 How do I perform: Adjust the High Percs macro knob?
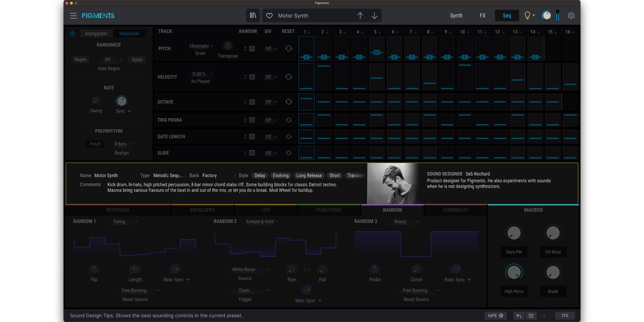[514, 272]
